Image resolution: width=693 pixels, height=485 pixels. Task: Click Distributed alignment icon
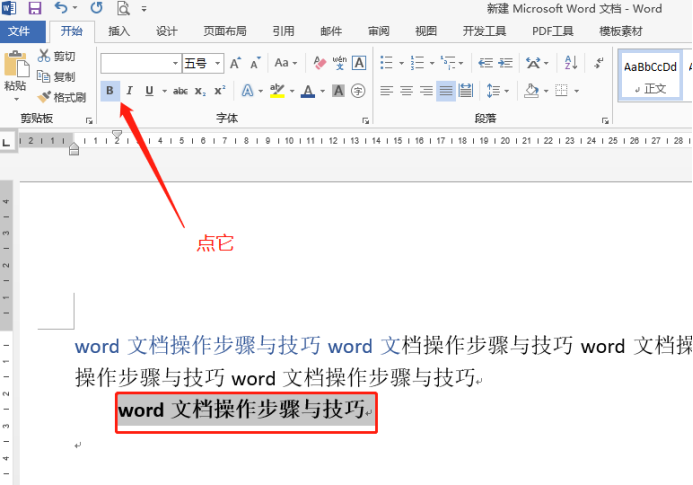[466, 91]
